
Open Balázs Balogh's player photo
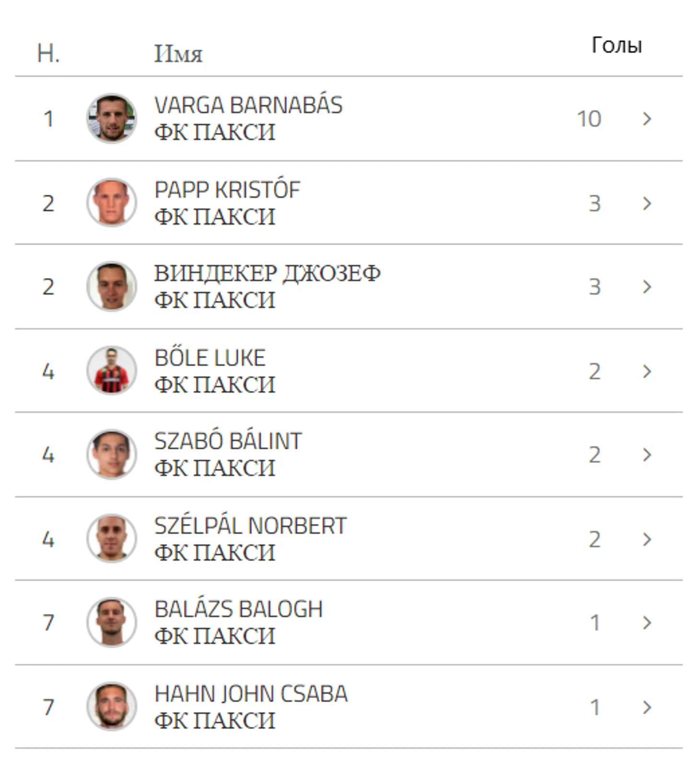click(x=112, y=622)
